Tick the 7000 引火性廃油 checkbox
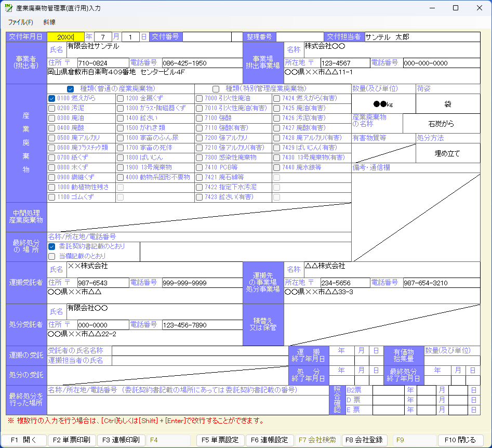Viewport: 492px width, 448px height. pyautogui.click(x=200, y=98)
